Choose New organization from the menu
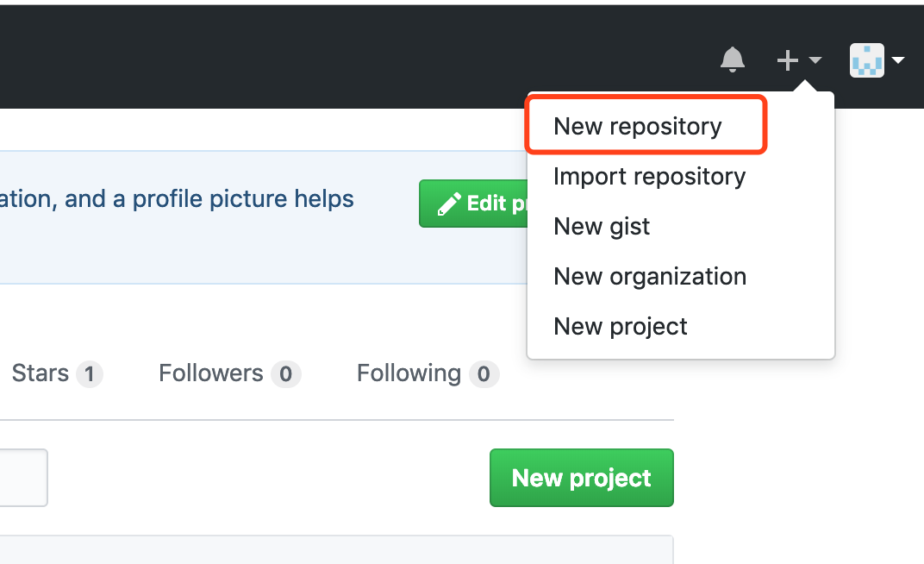This screenshot has height=564, width=924. pyautogui.click(x=650, y=277)
